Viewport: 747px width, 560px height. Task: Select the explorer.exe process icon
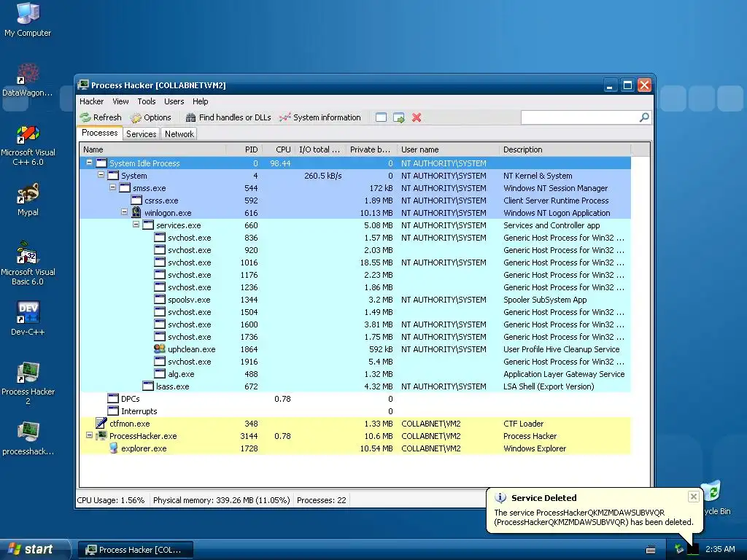113,448
